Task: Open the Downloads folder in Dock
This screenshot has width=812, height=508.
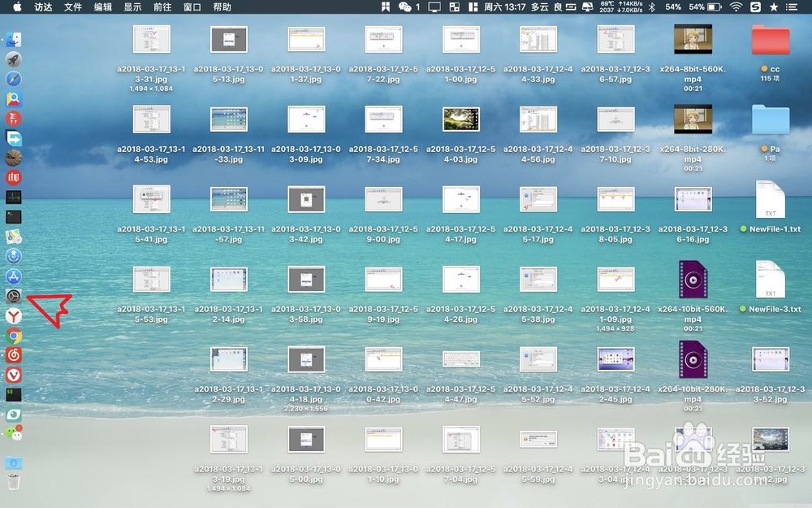Action: pyautogui.click(x=14, y=462)
